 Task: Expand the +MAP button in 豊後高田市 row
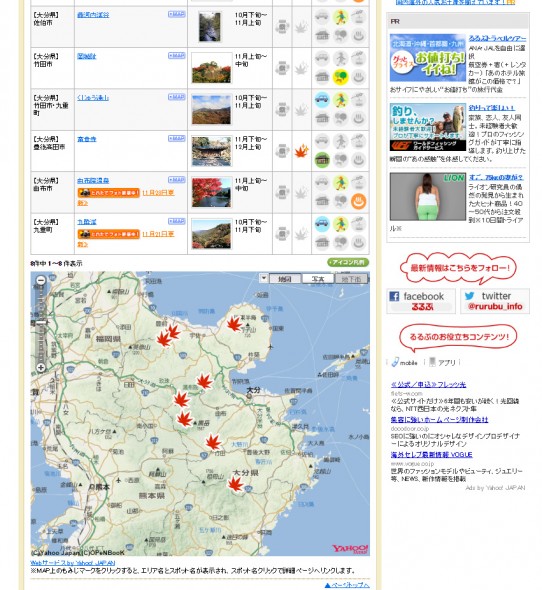[x=177, y=138]
